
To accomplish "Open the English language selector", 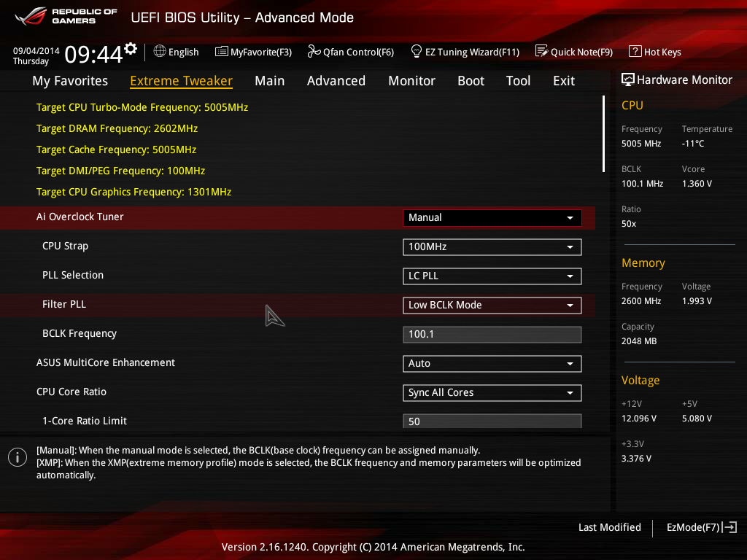I will coord(177,52).
